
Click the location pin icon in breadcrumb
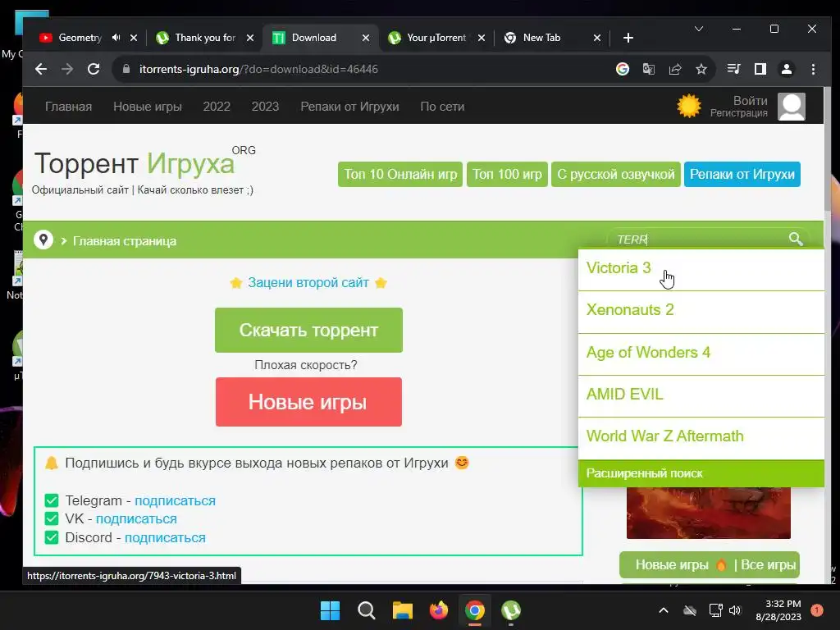tap(43, 240)
